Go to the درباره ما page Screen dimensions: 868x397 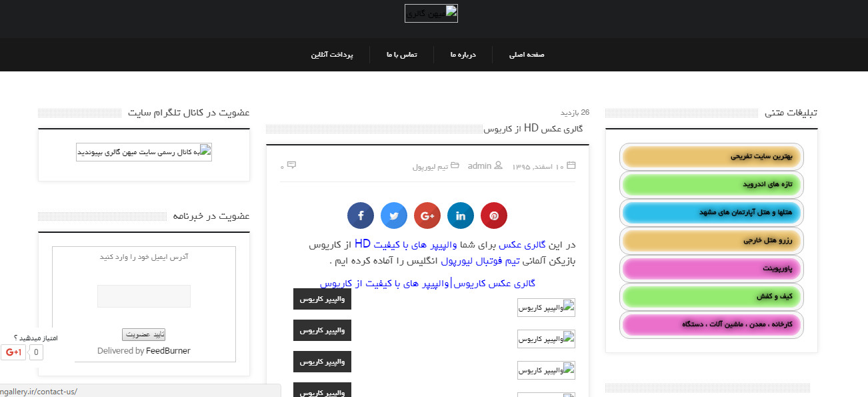(463, 55)
